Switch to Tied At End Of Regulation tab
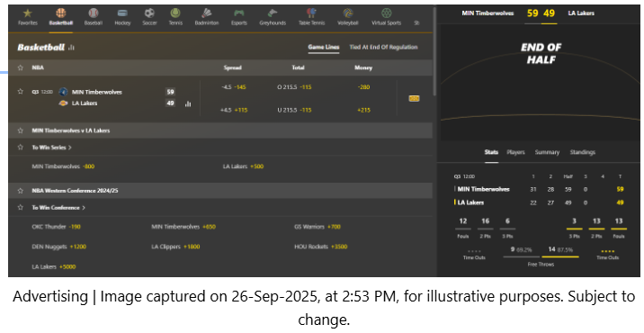The height and width of the screenshot is (333, 644). [383, 48]
